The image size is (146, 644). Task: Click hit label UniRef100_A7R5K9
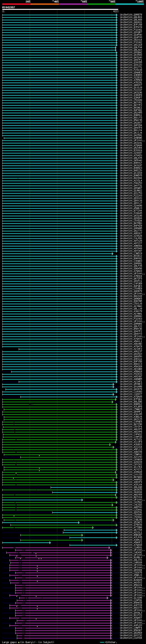131,80
